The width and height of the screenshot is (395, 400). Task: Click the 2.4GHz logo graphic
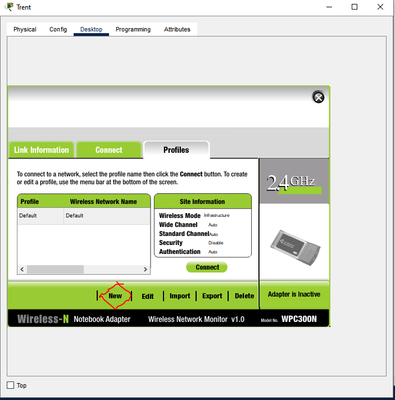click(294, 183)
